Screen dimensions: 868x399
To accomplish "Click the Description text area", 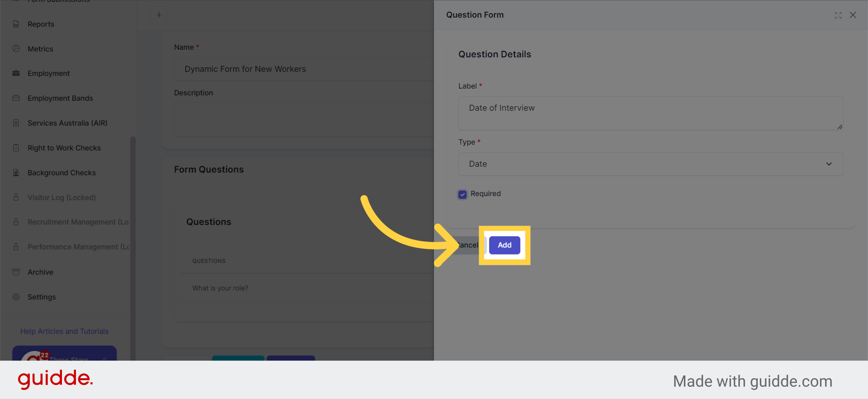I will point(304,120).
